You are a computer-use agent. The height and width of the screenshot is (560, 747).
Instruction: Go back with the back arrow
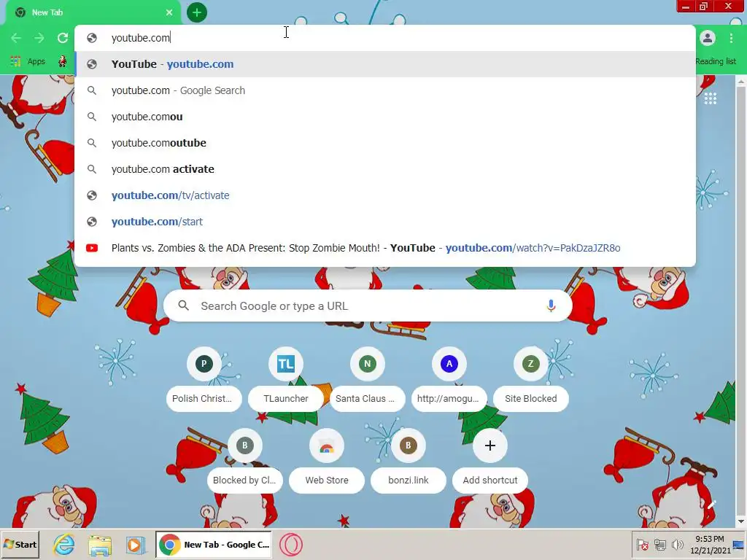click(16, 38)
